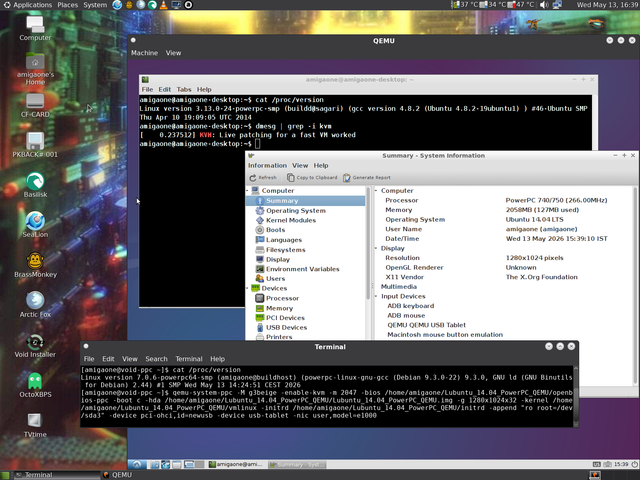Select Kernel Modules in sidebar tree
640x480 pixels.
pos(291,220)
